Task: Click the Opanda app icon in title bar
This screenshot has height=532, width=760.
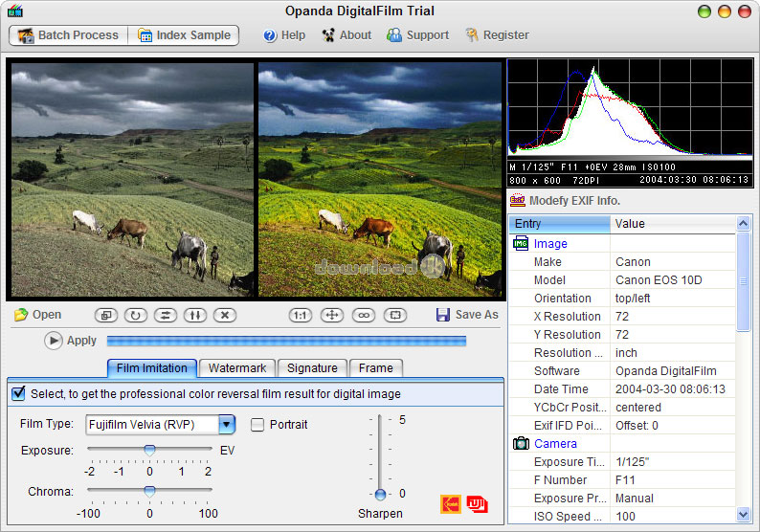Action: (x=15, y=11)
